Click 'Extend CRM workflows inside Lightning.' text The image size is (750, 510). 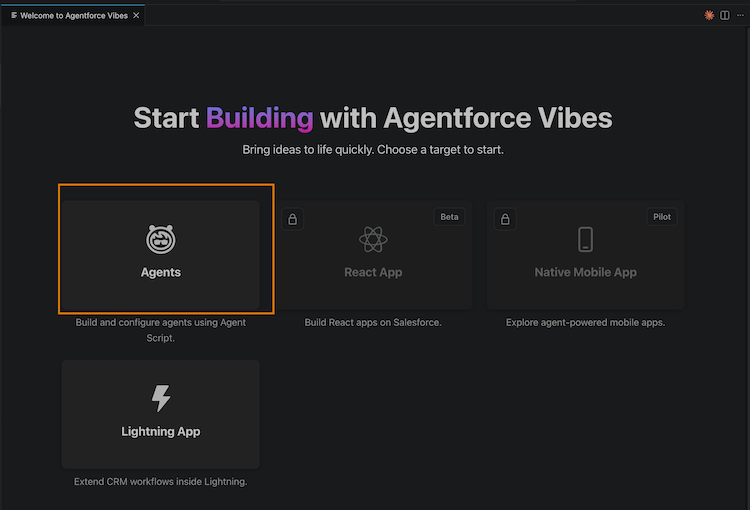coord(161,482)
